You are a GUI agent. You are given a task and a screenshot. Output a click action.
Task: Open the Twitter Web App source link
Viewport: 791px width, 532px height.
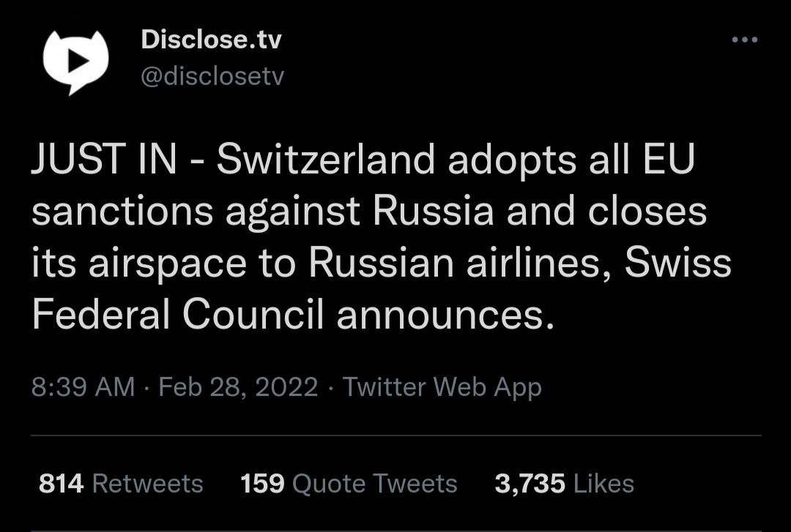(442, 386)
